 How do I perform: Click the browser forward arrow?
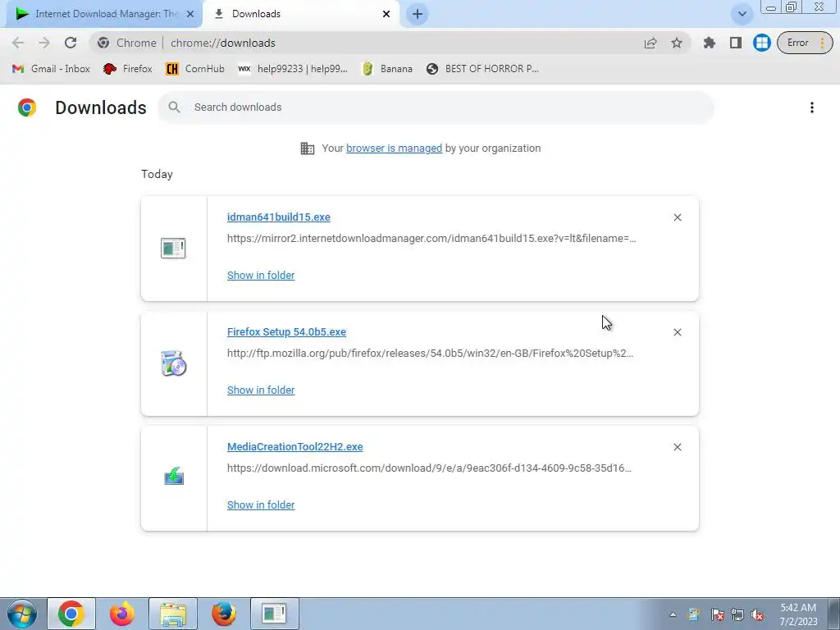click(44, 43)
